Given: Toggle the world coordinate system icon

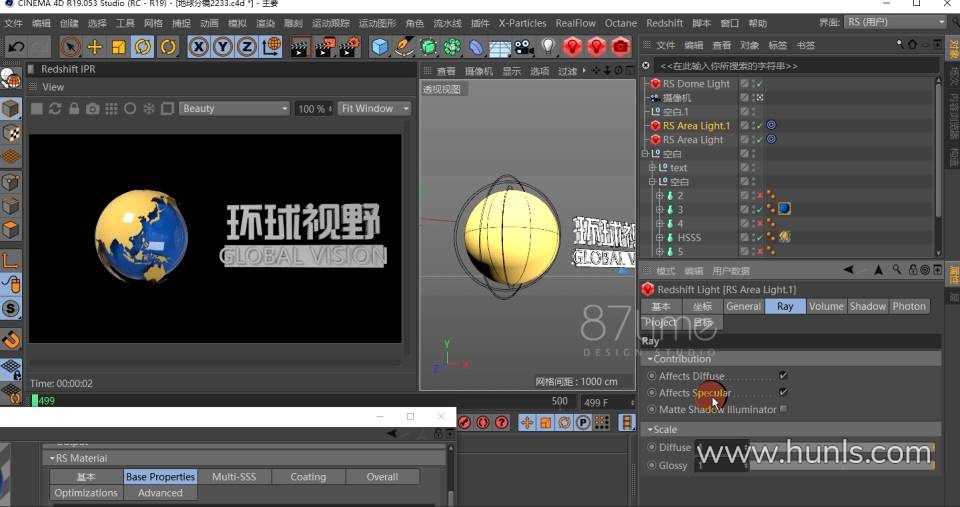Looking at the screenshot, I should pos(271,47).
